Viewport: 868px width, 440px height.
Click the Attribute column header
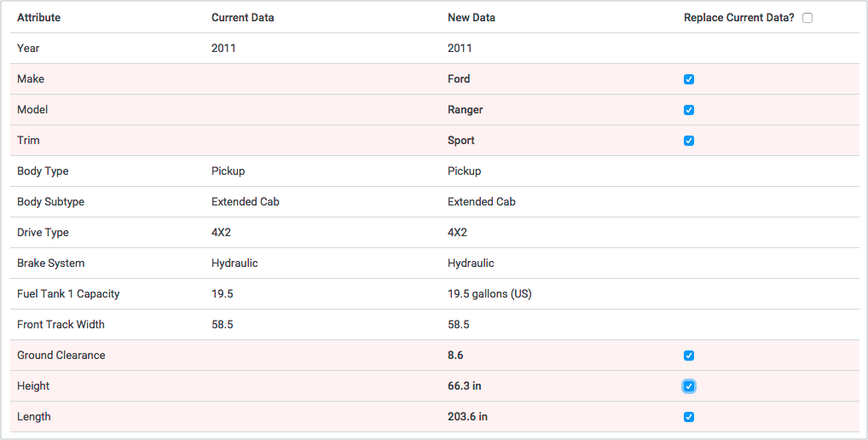pyautogui.click(x=38, y=18)
